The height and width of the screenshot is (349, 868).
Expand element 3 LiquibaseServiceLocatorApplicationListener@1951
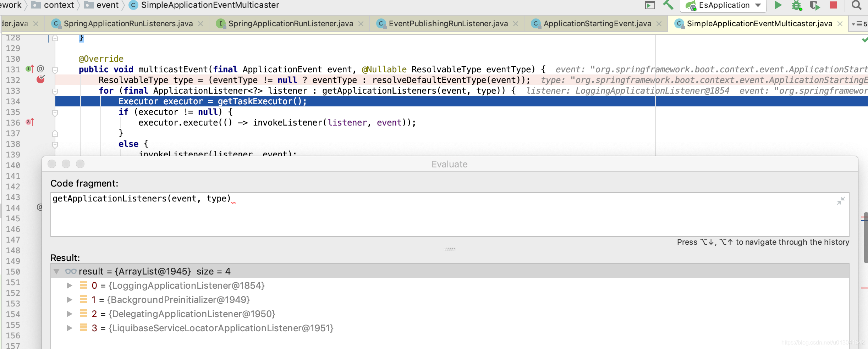(x=69, y=328)
